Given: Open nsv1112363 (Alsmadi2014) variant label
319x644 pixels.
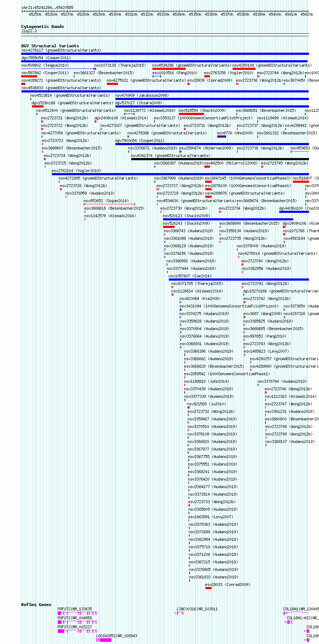Looking at the screenshot, I should [291, 396].
